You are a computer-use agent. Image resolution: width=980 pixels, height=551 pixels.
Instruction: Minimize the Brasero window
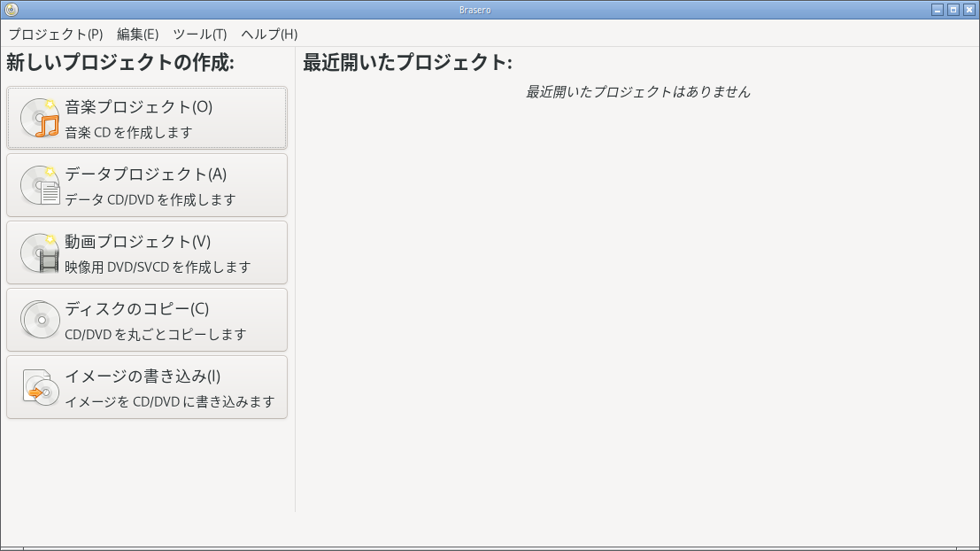[x=937, y=10]
